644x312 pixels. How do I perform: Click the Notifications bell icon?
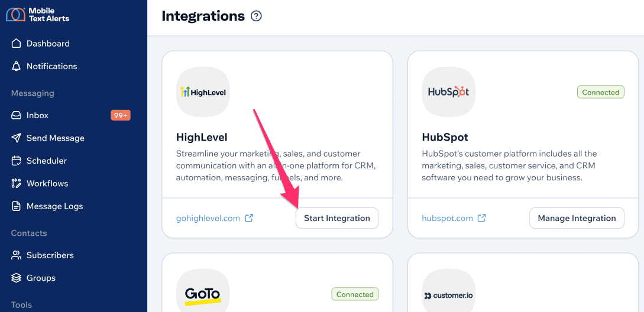(16, 66)
